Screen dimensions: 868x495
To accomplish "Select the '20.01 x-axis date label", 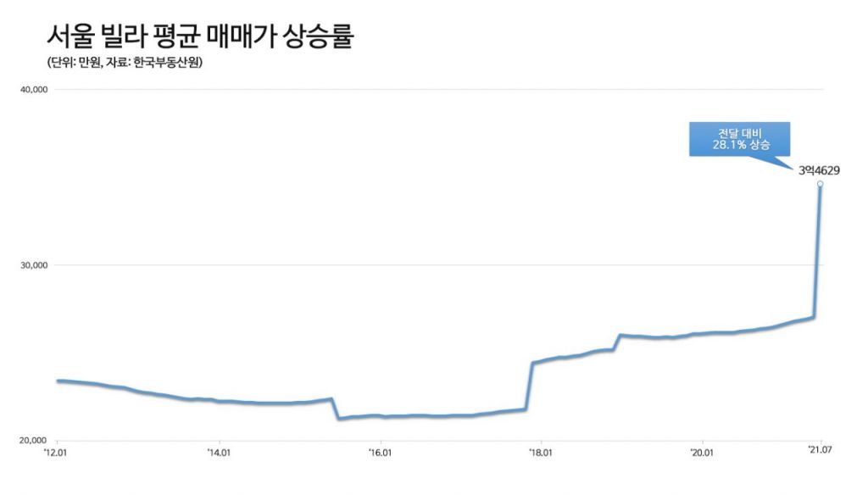I will (x=702, y=453).
